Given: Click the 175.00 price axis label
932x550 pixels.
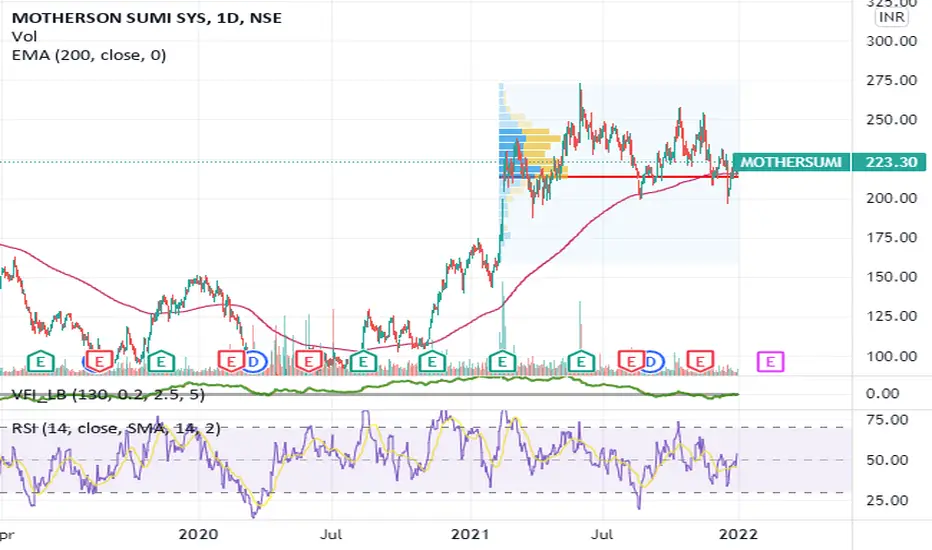Looking at the screenshot, I should click(x=891, y=237).
